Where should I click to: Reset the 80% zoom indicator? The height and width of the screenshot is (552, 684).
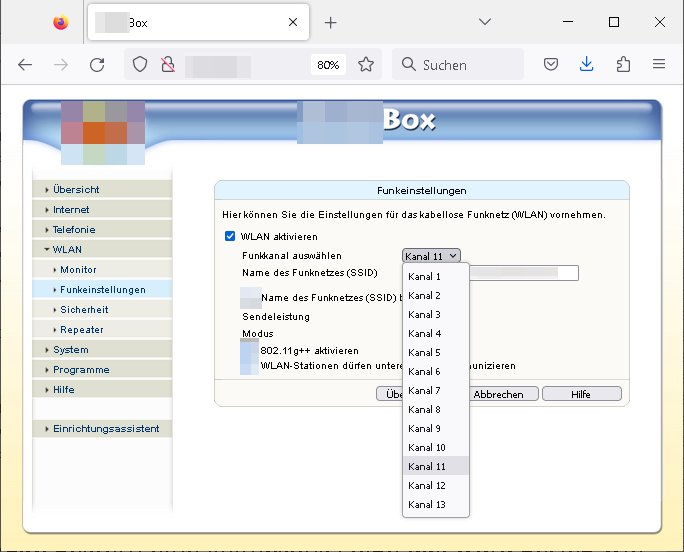click(328, 65)
